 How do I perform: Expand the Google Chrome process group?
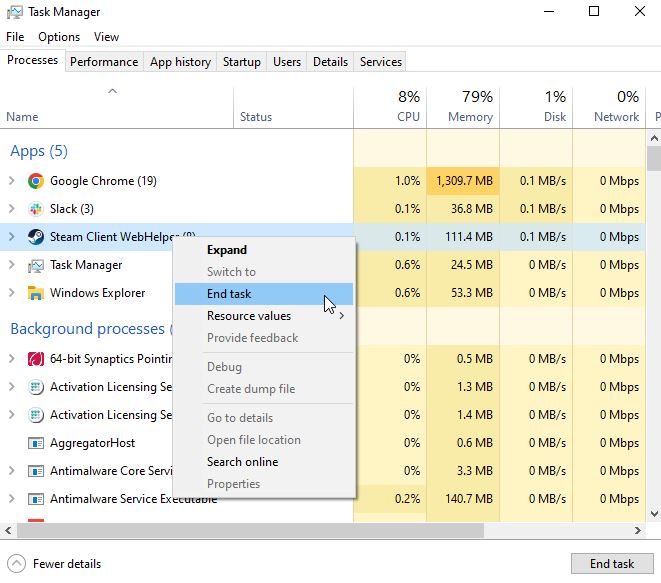11,181
